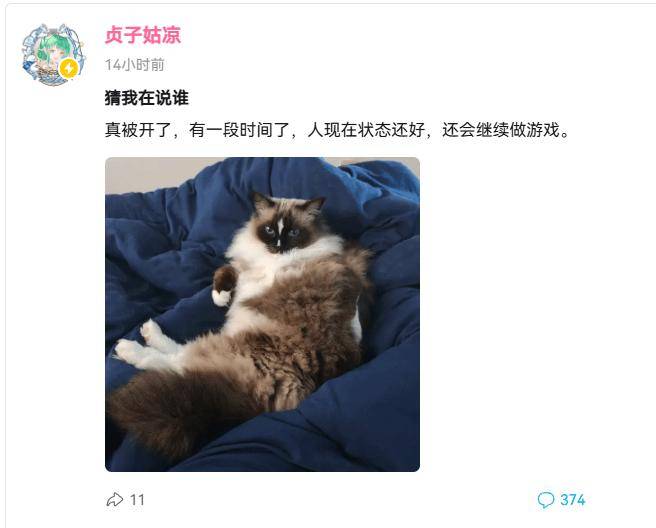Screen dimensions: 656x528
Task: Click the share arrow icon
Action: click(x=115, y=500)
